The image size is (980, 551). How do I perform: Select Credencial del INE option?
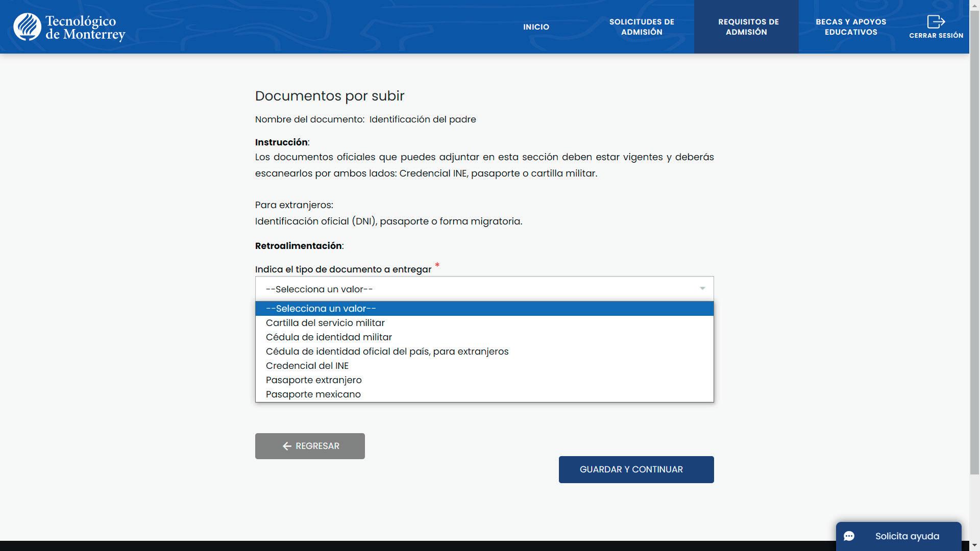[307, 366]
